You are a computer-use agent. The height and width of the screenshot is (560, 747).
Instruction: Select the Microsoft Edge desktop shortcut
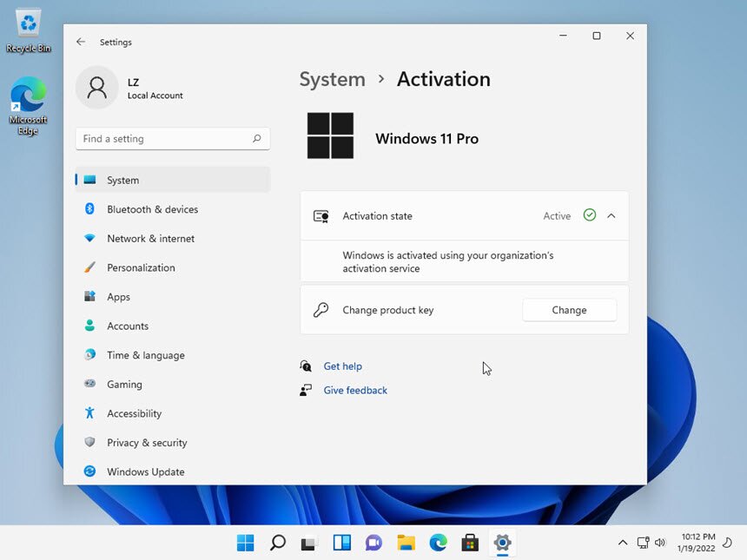(28, 107)
